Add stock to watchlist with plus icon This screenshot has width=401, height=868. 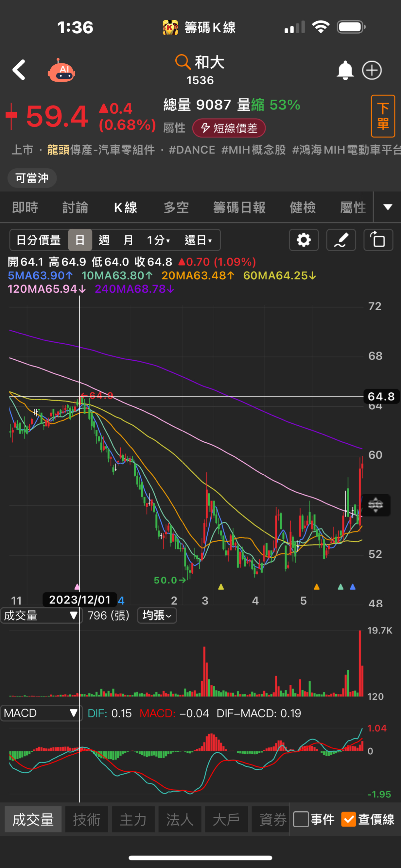tap(372, 71)
